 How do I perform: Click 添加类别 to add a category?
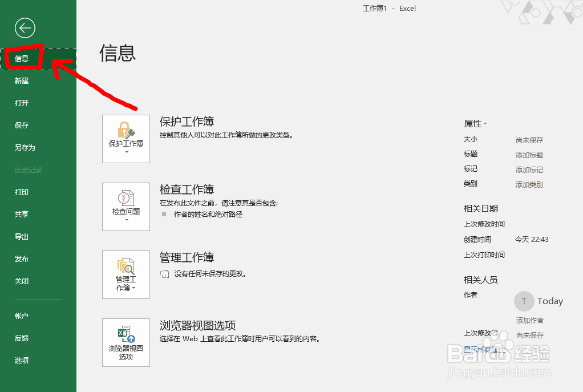(531, 184)
